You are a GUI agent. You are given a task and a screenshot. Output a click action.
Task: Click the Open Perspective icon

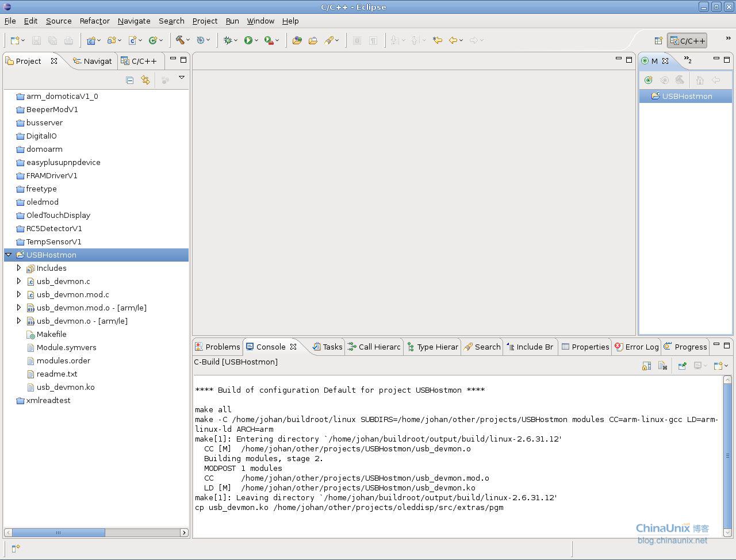point(659,40)
